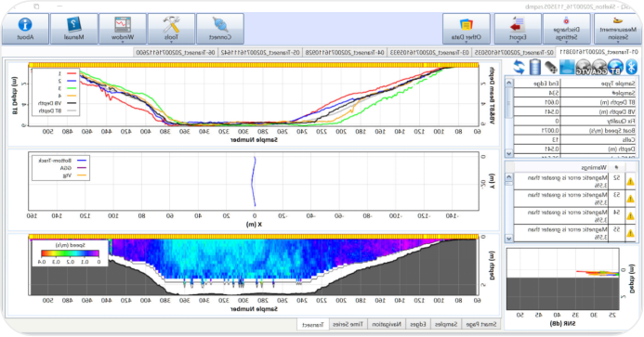Open the Export dropdown menu
Image resolution: width=644 pixels, height=337 pixels.
(518, 29)
